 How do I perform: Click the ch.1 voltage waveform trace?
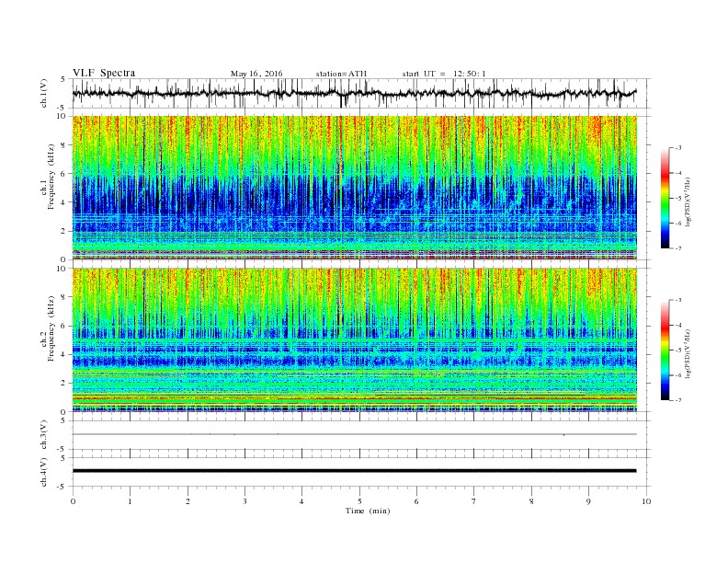coord(354,93)
